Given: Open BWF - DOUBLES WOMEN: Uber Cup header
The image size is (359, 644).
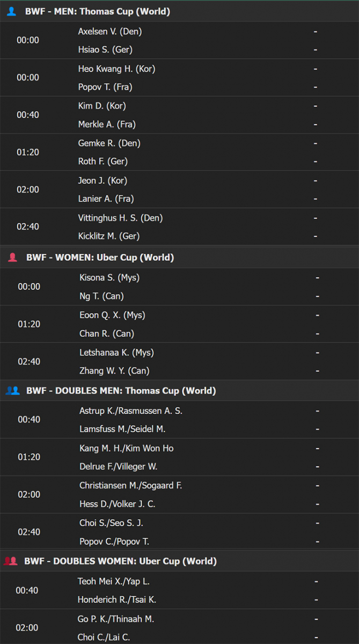Looking at the screenshot, I should tap(179, 561).
